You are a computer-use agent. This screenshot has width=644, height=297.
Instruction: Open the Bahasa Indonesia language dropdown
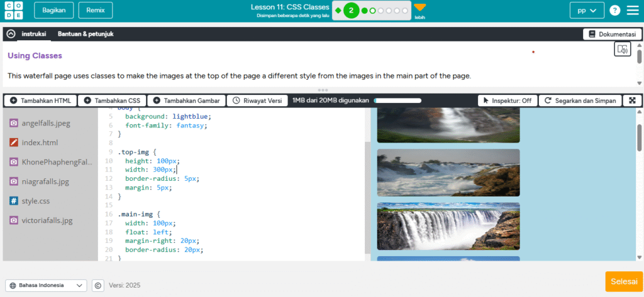pos(46,286)
